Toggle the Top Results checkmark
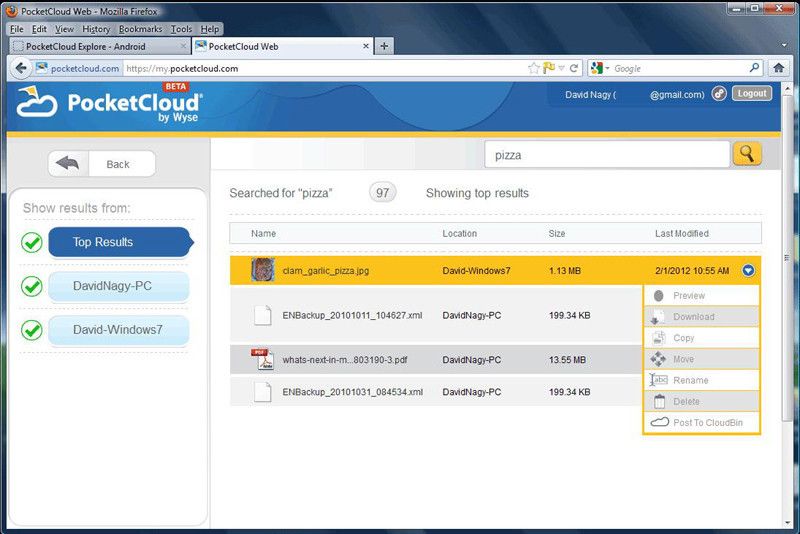Screen dimensions: 800x534 pyautogui.click(x=32, y=242)
